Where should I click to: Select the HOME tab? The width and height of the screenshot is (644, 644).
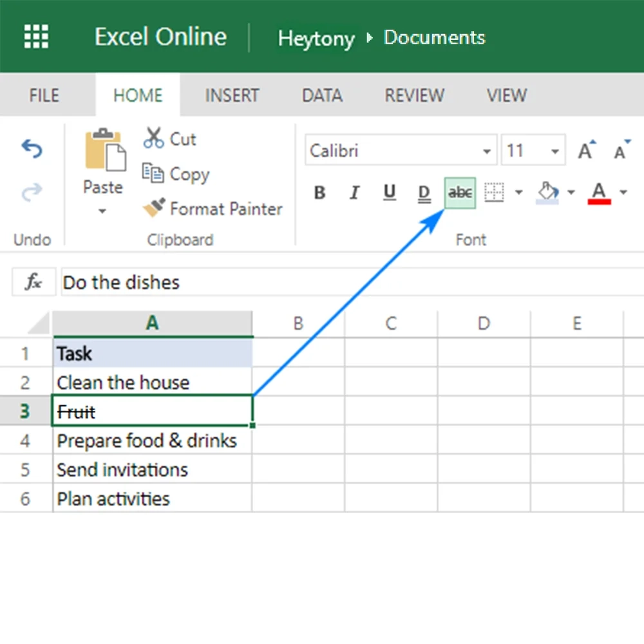[x=138, y=95]
